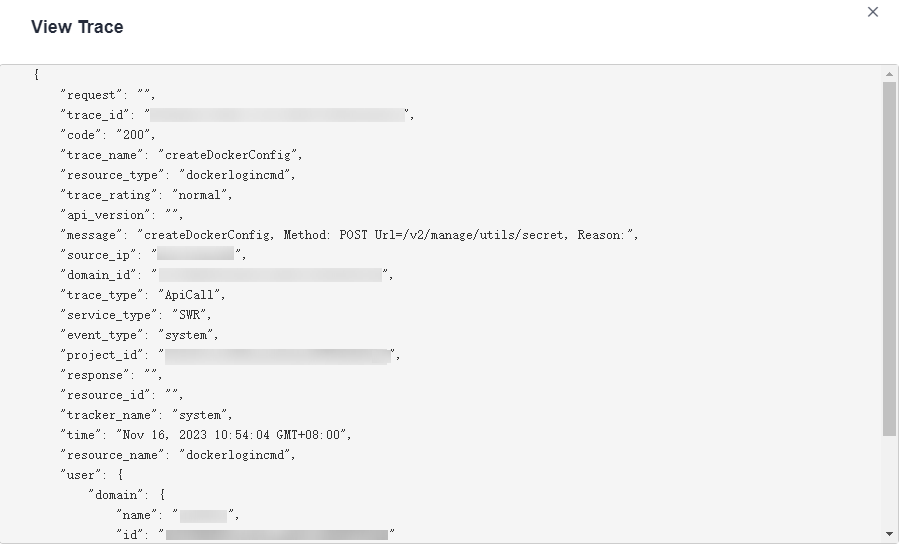Click the scrollbar up arrow
The width and height of the screenshot is (899, 547).
tap(890, 75)
